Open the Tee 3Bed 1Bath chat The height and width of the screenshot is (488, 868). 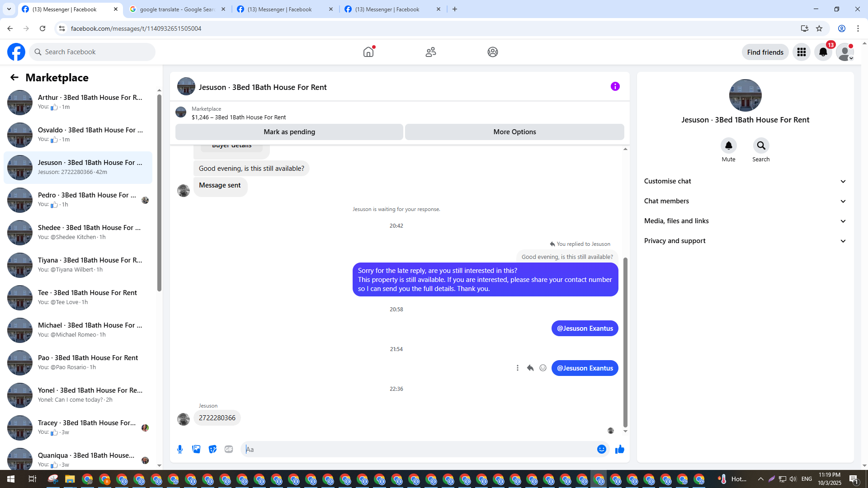coord(78,298)
